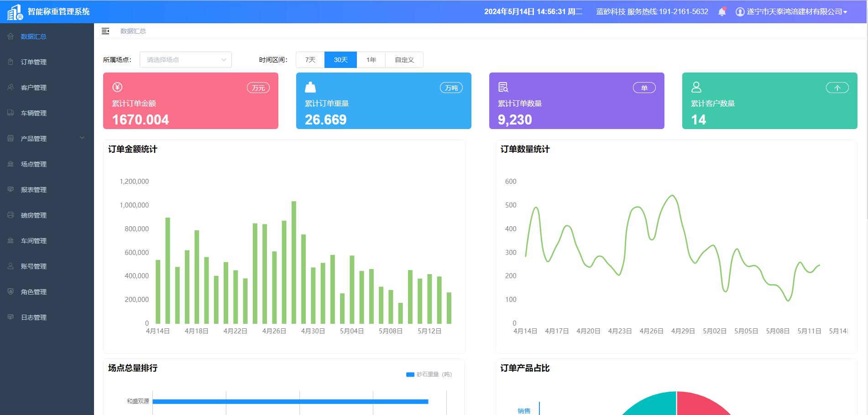Click the 9,230 order count value
Image resolution: width=868 pixels, height=415 pixels.
tap(515, 119)
